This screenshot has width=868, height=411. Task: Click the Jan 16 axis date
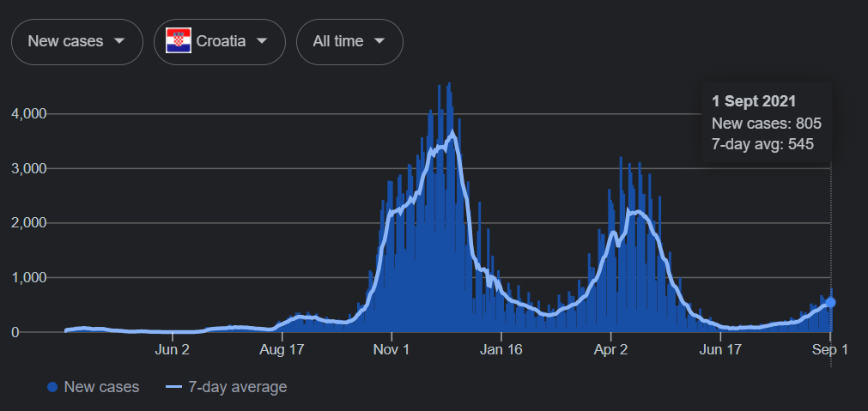pos(501,350)
